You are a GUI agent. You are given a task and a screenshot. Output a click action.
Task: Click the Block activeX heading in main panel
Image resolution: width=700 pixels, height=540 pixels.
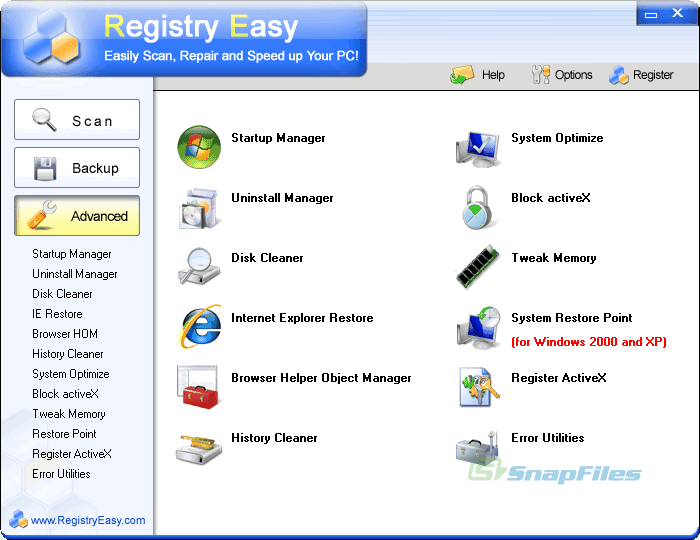[550, 198]
